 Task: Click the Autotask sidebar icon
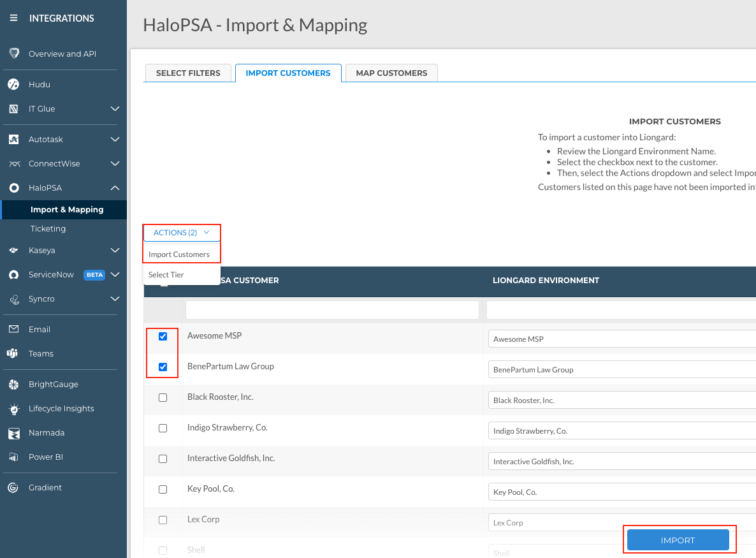tap(13, 140)
